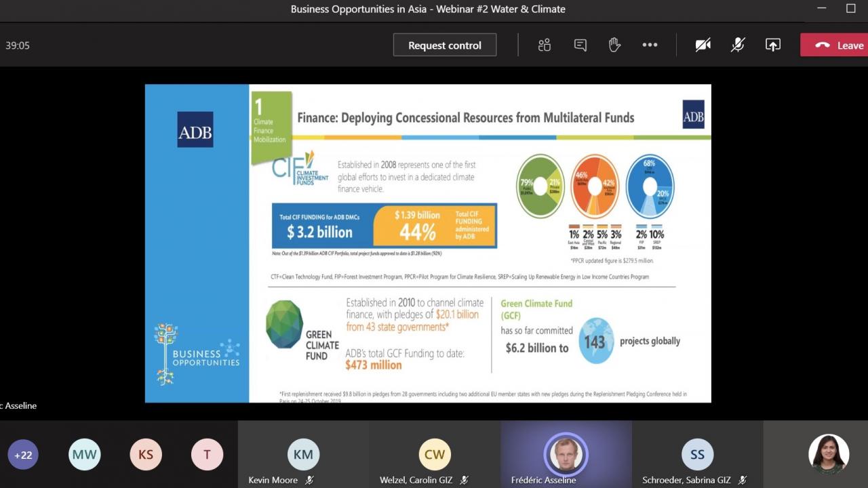The image size is (868, 488).
Task: Maximize the Teams meeting window
Action: coord(851,9)
